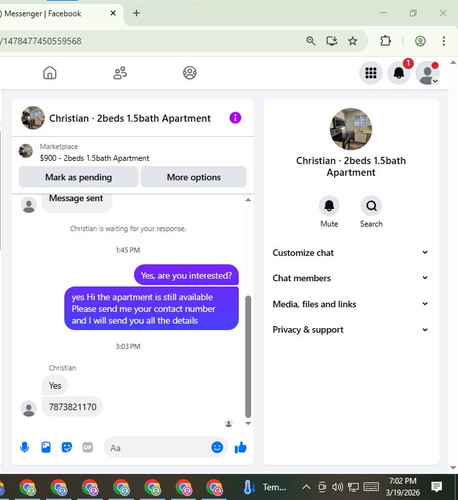Click the chat scroll up arrow

click(248, 200)
